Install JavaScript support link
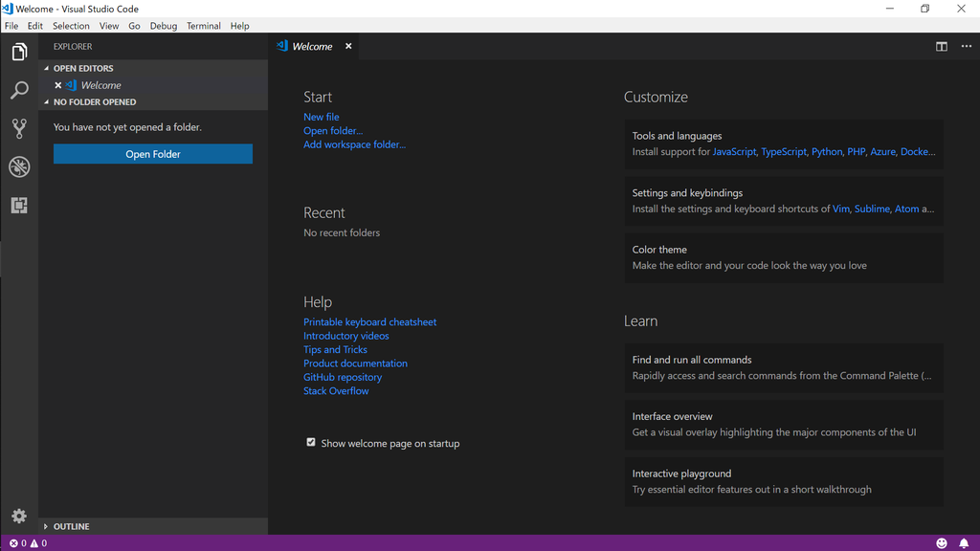This screenshot has height=551, width=980. (734, 152)
